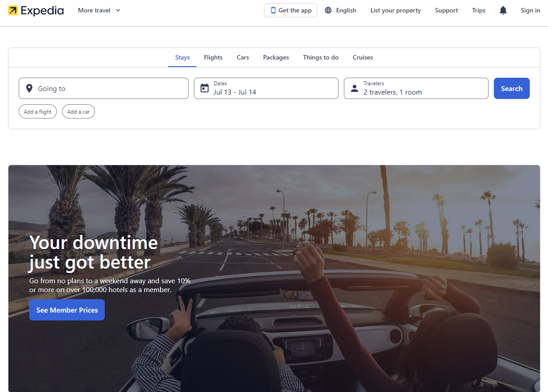This screenshot has width=548, height=392.
Task: Toggle the Add a flight option
Action: click(38, 112)
